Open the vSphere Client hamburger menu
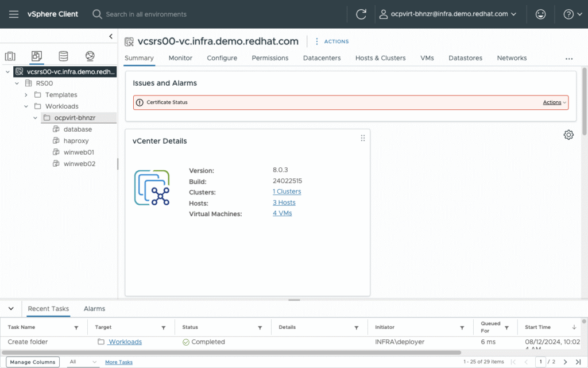This screenshot has width=588, height=368. [x=14, y=14]
